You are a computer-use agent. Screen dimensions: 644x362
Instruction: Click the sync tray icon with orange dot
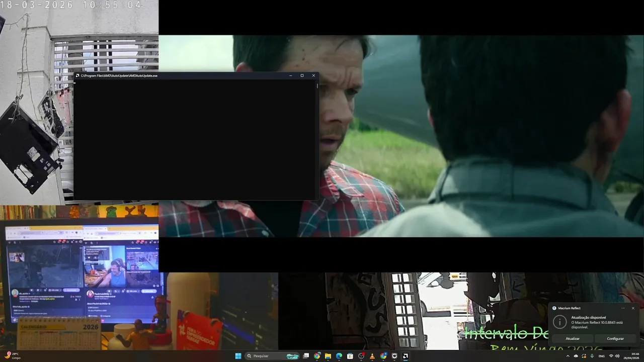(x=584, y=356)
